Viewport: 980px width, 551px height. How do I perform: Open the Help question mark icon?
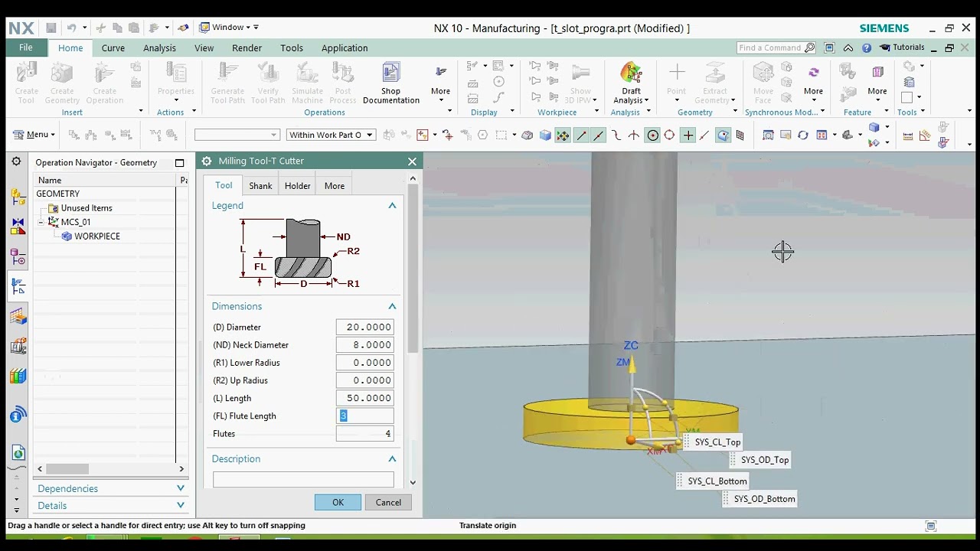(x=867, y=47)
